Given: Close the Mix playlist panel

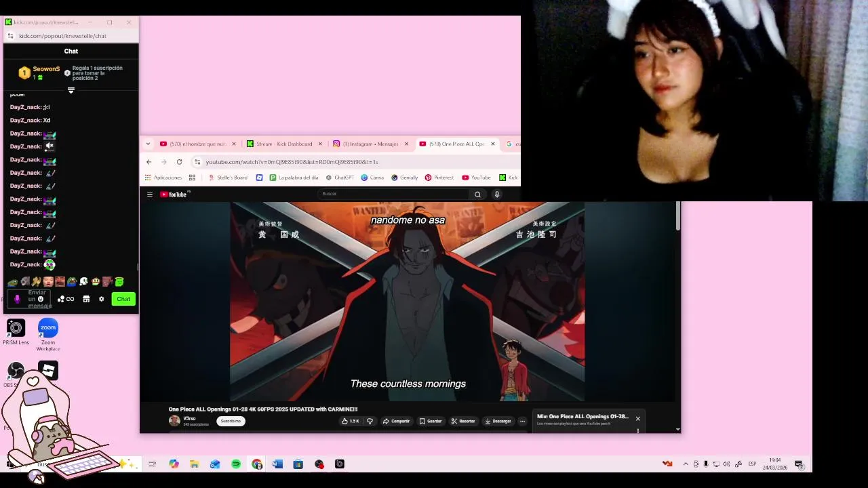Looking at the screenshot, I should coord(637,419).
